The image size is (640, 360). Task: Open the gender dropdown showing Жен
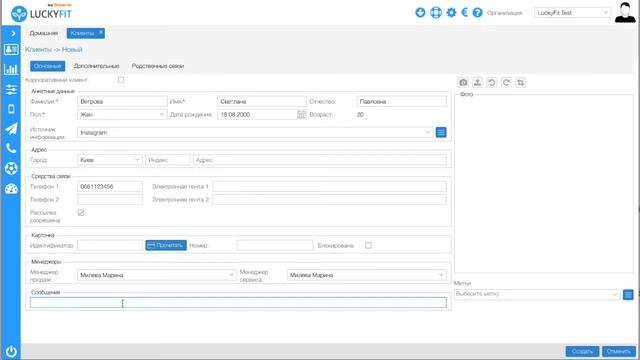[x=122, y=115]
